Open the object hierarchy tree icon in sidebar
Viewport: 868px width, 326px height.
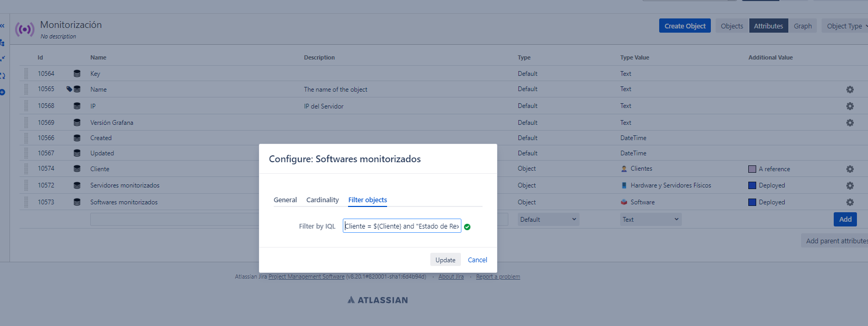click(x=2, y=42)
